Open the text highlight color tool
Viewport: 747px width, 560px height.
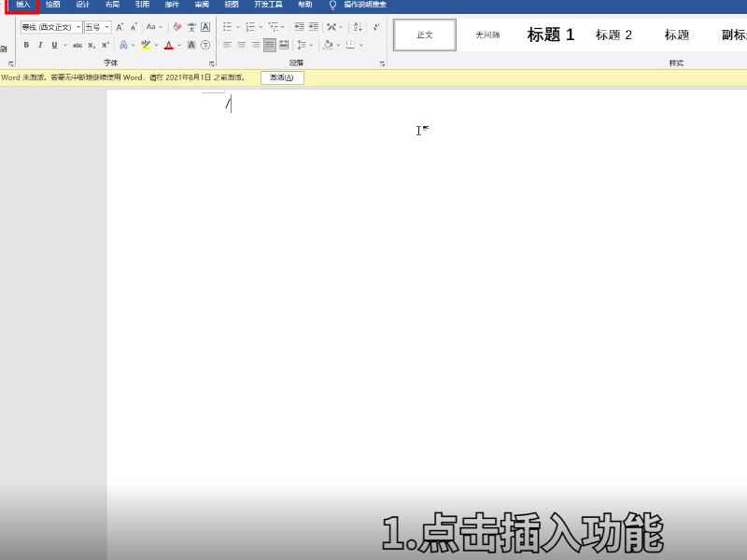146,44
